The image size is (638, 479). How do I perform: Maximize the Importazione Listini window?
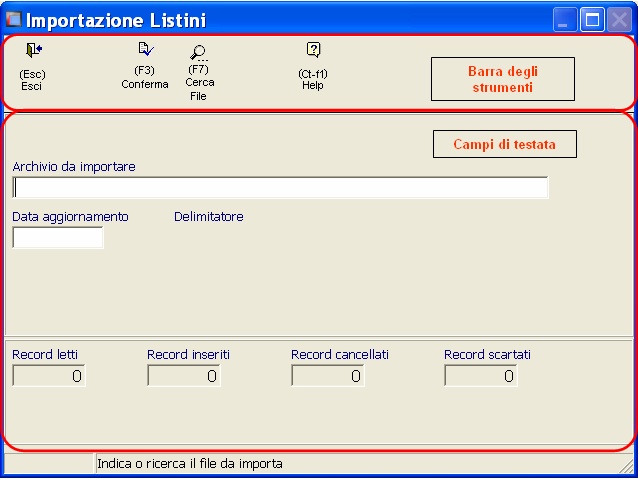pos(592,20)
